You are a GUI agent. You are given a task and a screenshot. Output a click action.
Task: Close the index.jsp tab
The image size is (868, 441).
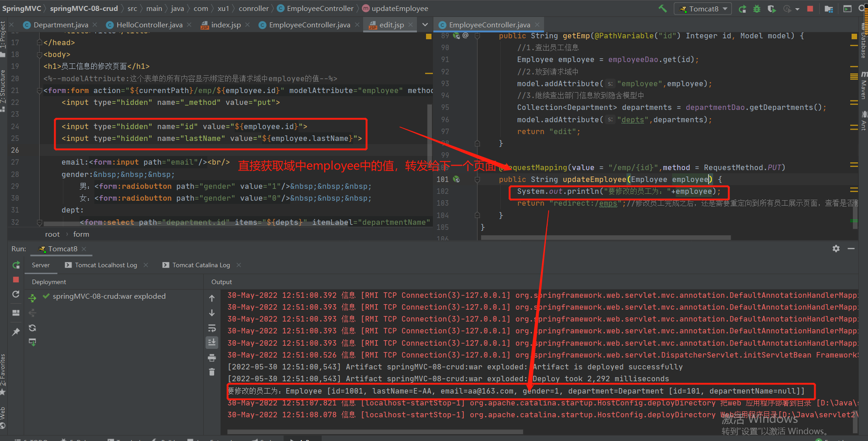coord(247,25)
